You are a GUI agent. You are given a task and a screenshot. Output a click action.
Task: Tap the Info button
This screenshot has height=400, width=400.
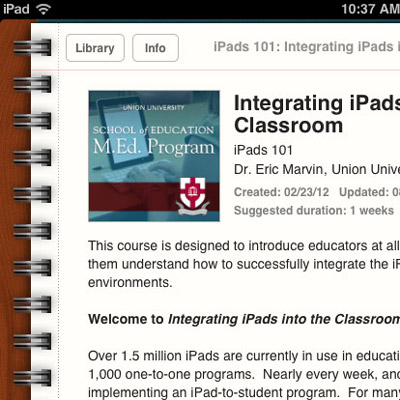pos(155,48)
